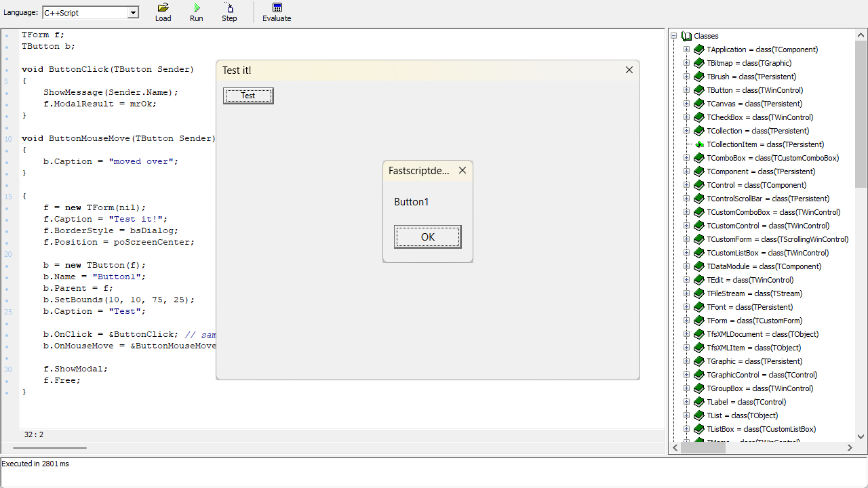Screen dimensions: 868x488
Task: Close the Test it! form window
Action: 629,70
